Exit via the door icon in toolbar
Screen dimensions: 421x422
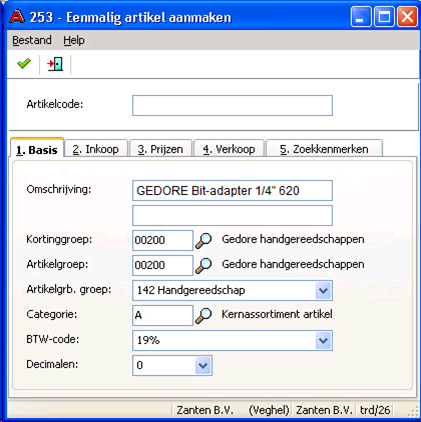point(55,64)
